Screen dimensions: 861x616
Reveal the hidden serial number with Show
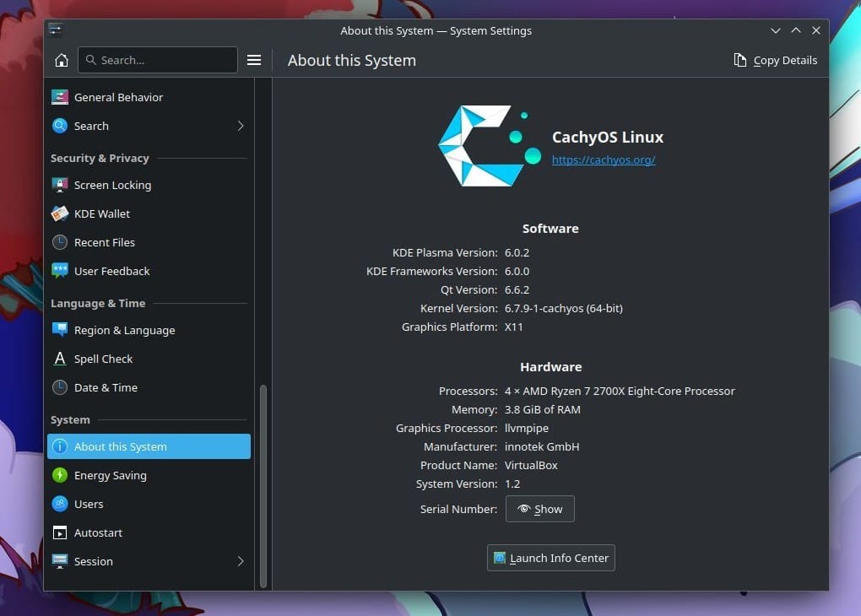pos(539,509)
